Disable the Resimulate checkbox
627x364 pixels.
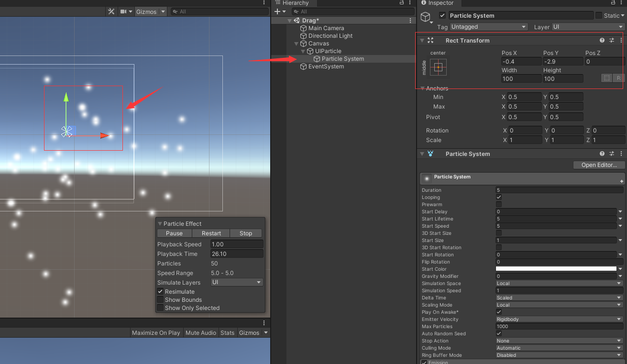pyautogui.click(x=160, y=292)
